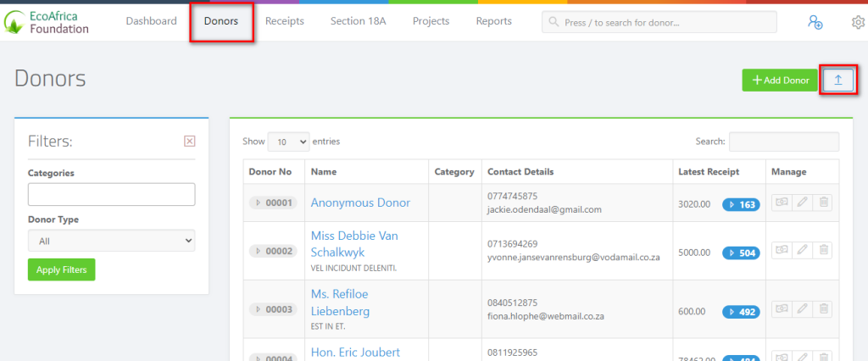Expand donor number 00001 badge
The width and height of the screenshot is (868, 361).
(274, 203)
